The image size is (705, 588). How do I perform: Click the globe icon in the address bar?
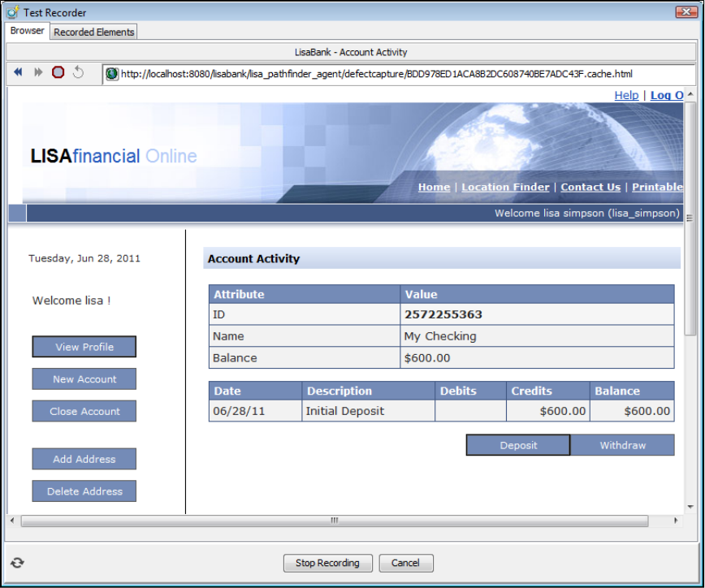coord(111,74)
